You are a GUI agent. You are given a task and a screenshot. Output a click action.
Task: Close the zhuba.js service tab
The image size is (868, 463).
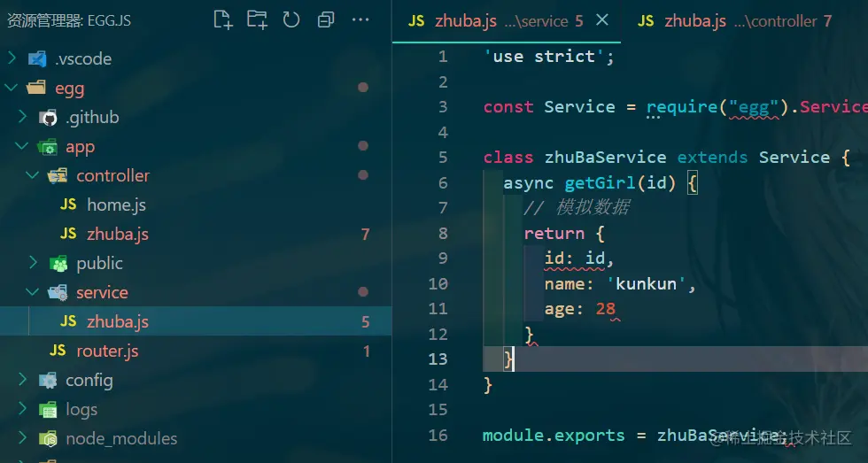coord(601,20)
